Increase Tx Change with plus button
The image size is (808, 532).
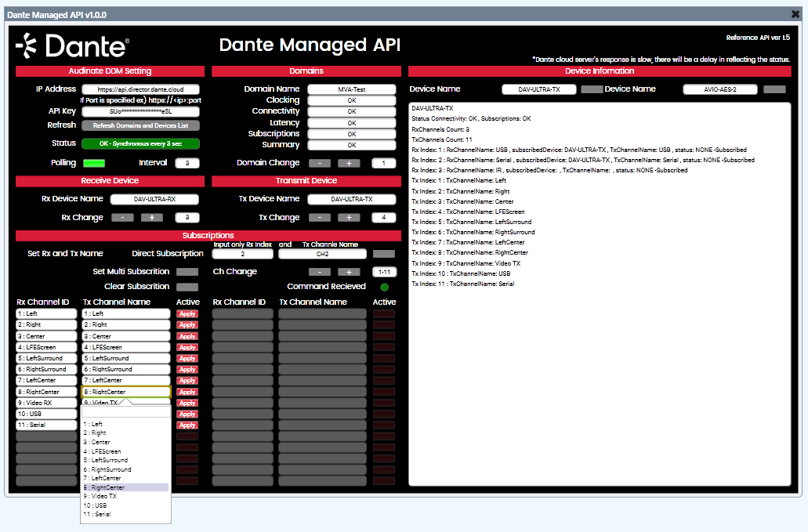tap(349, 217)
